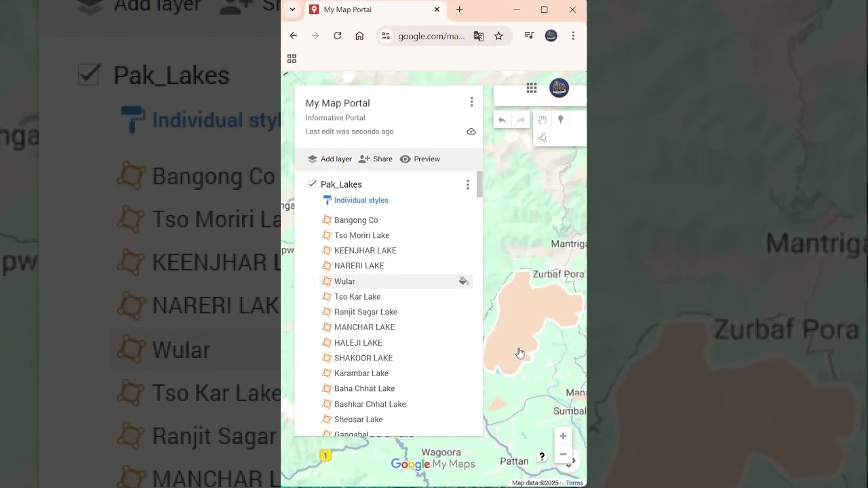Viewport: 868px width, 488px height.
Task: Bookmark this page with star icon
Action: tap(498, 36)
